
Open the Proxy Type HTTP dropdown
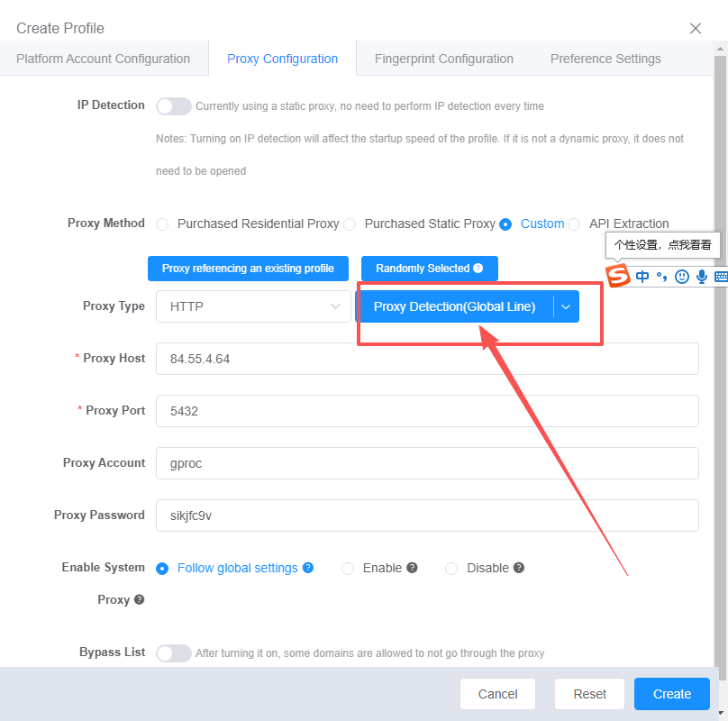253,306
